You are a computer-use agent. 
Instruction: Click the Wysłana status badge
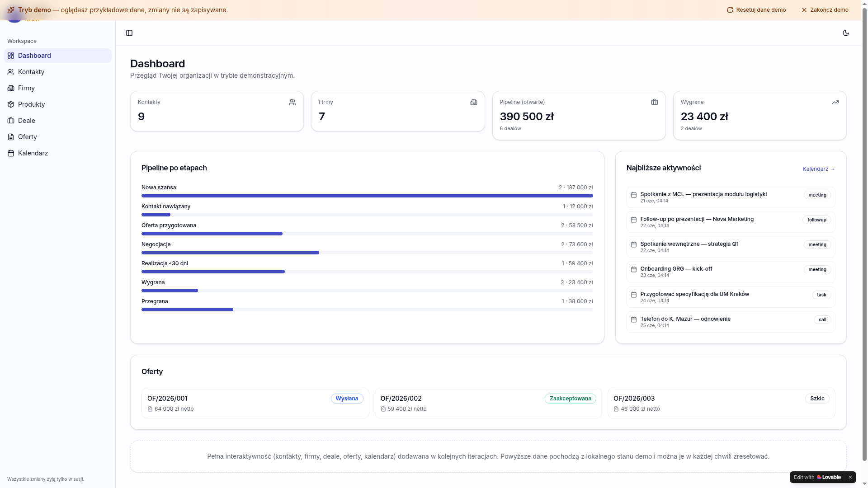pos(347,399)
